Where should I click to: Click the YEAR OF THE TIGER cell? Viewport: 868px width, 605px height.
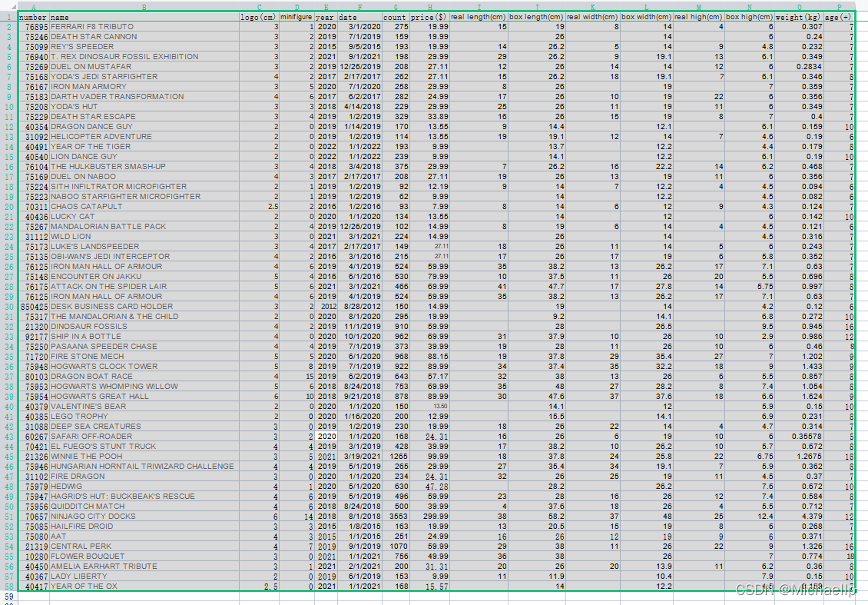click(x=144, y=146)
